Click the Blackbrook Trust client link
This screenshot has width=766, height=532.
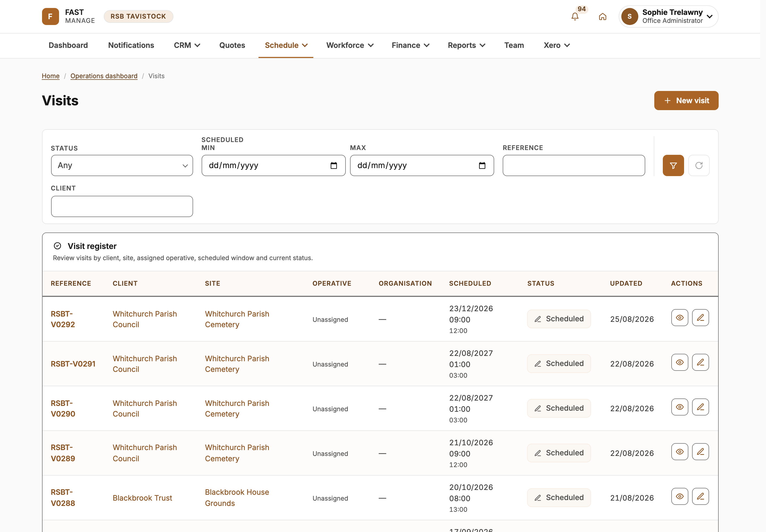click(x=142, y=498)
